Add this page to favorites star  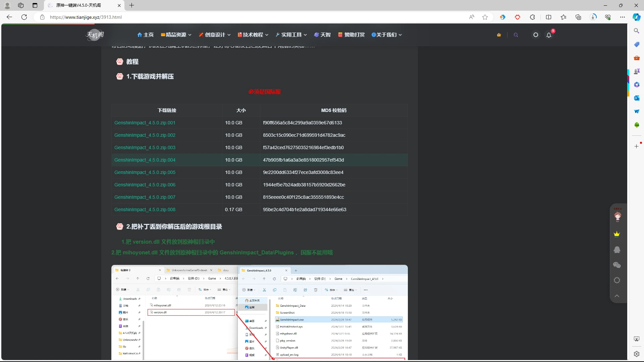pos(485,17)
